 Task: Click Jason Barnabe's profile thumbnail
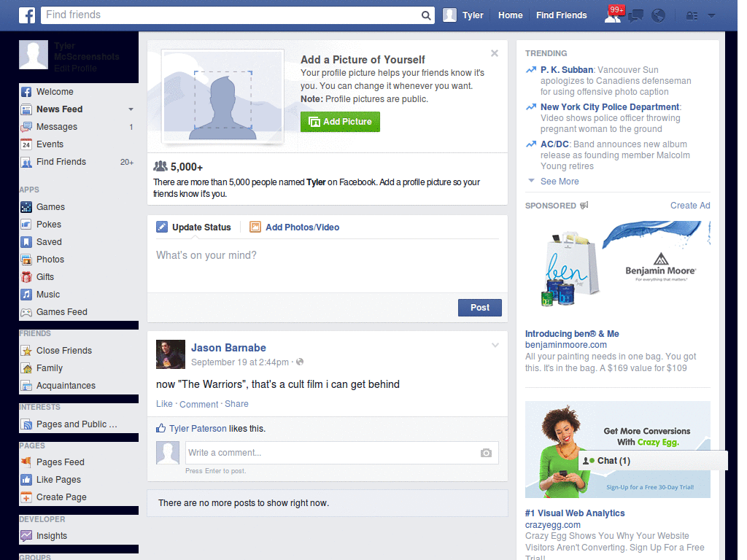[171, 354]
